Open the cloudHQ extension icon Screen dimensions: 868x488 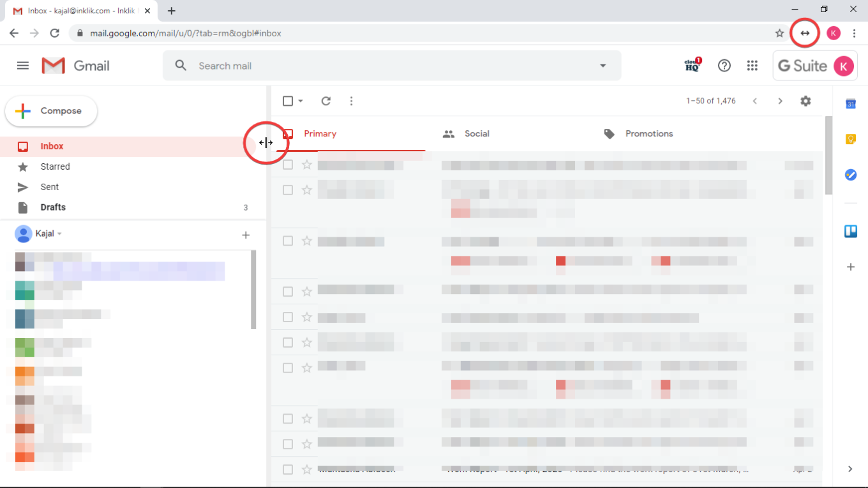693,65
